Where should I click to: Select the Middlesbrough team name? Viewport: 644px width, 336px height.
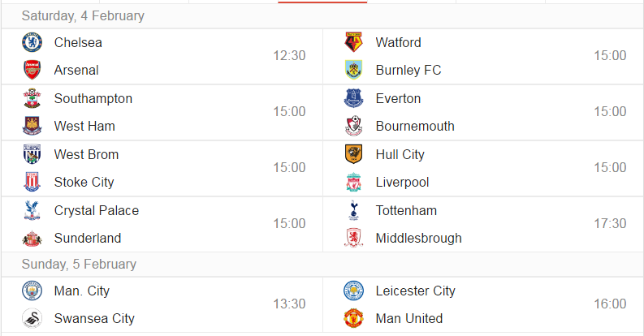pos(418,239)
